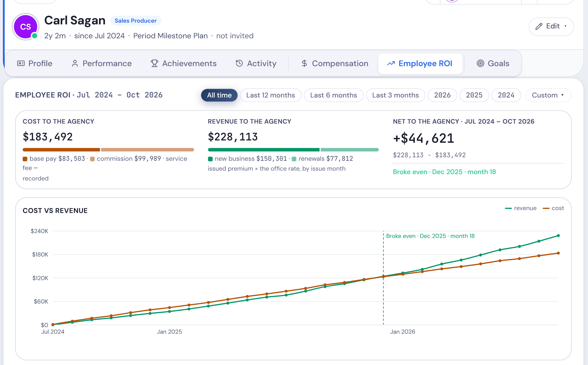Click the pencil icon on Edit button

click(x=539, y=26)
